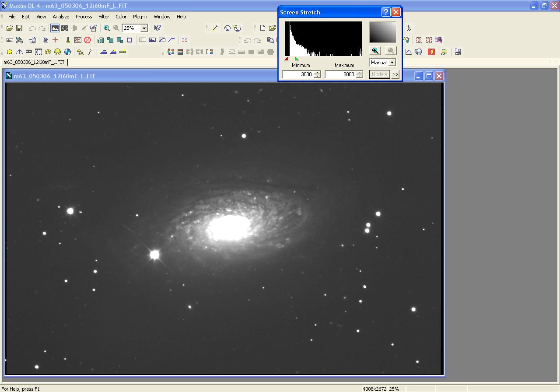Click inside the Minimum value field
This screenshot has height=392, width=560.
coord(298,74)
